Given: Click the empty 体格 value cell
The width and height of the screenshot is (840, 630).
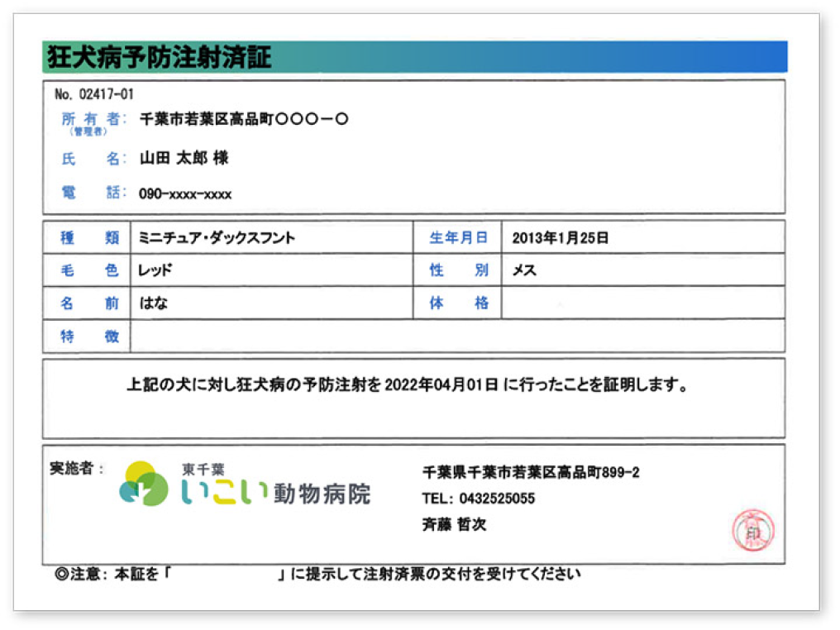Looking at the screenshot, I should [643, 303].
